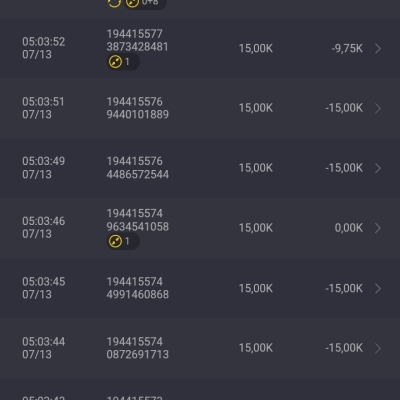Open chevron beside the 0,00K result

[x=378, y=228]
